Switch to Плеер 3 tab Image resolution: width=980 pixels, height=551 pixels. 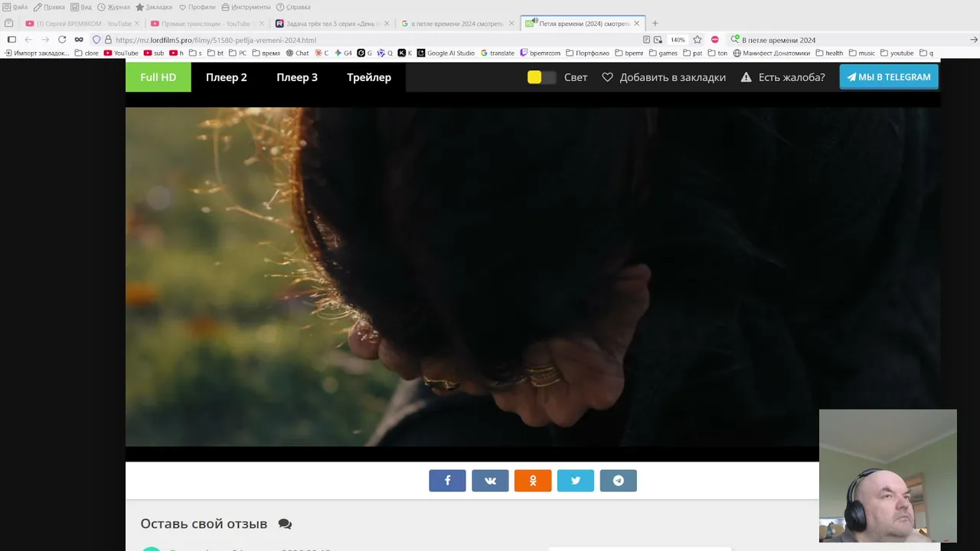pyautogui.click(x=297, y=77)
